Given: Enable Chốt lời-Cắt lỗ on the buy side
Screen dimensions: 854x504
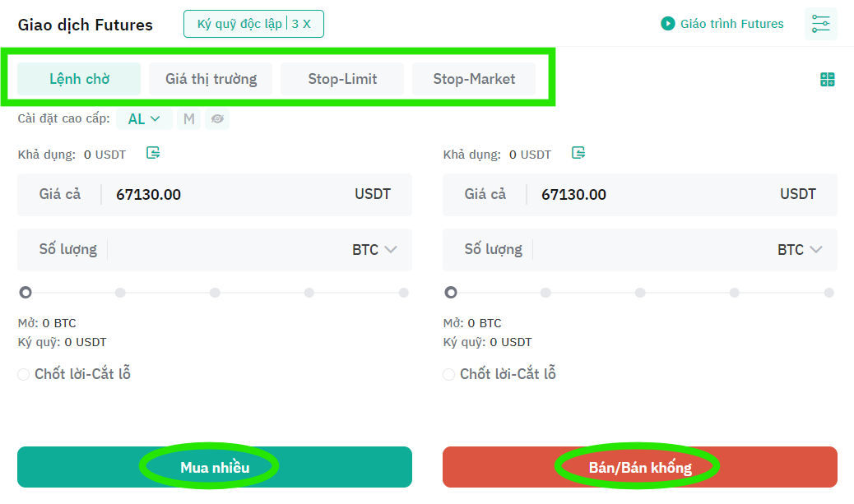Looking at the screenshot, I should (23, 374).
